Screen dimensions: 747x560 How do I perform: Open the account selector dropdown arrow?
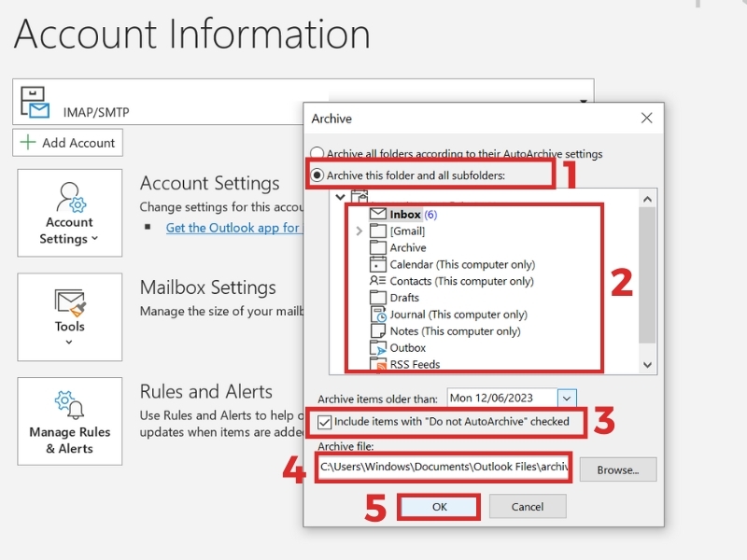point(583,102)
